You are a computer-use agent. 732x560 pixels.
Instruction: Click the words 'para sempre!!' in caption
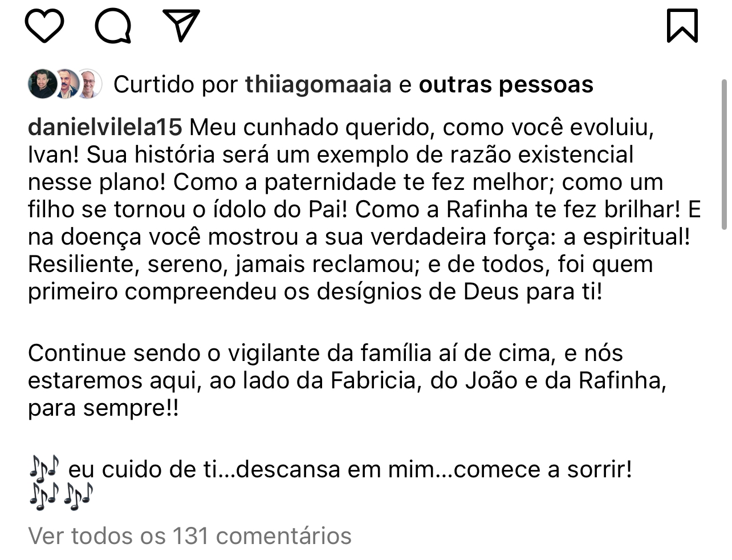103,408
